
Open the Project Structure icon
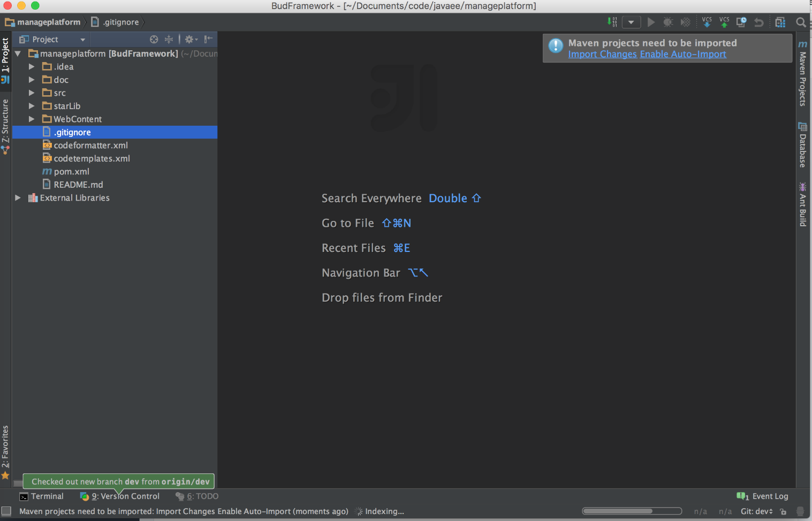[780, 22]
